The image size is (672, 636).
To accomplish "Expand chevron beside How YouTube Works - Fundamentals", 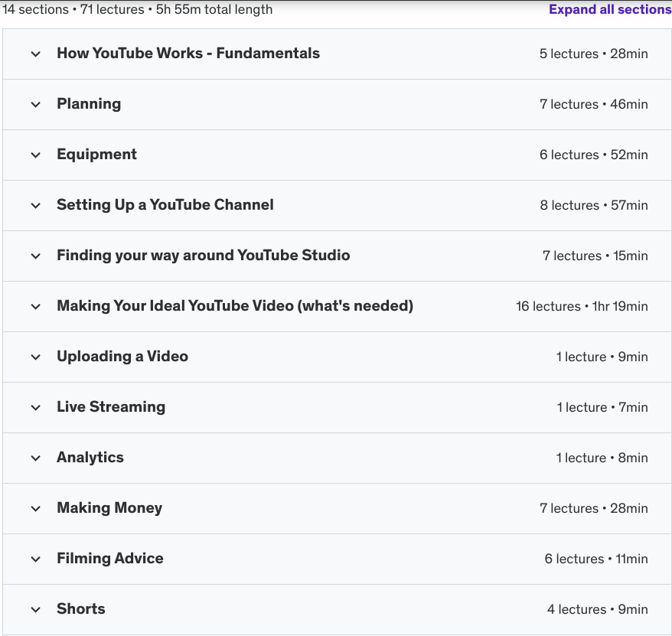I will [x=35, y=54].
